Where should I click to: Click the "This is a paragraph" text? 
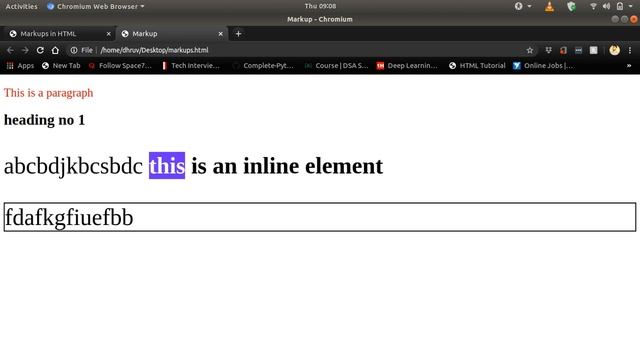click(x=49, y=93)
